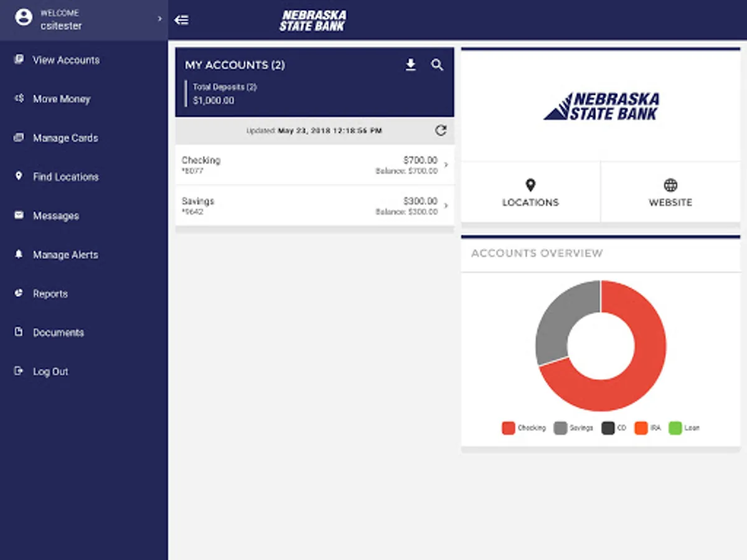
Task: Click the Move Money dollar icon
Action: click(19, 98)
